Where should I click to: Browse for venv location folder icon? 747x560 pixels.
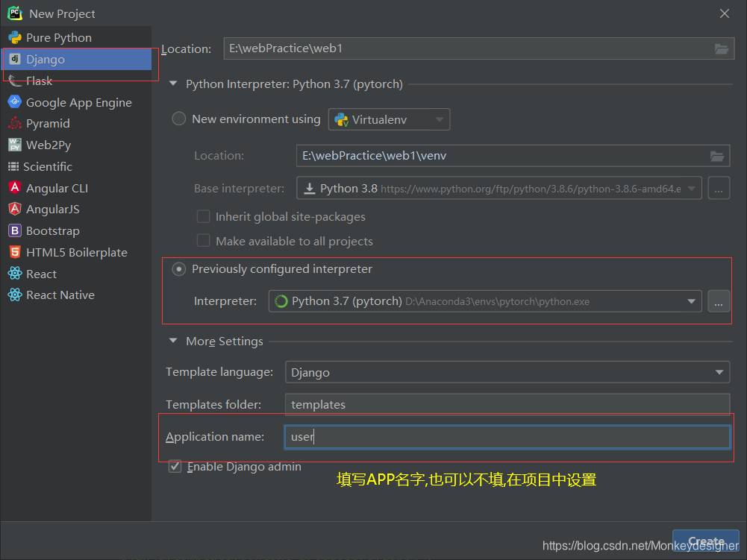point(717,156)
